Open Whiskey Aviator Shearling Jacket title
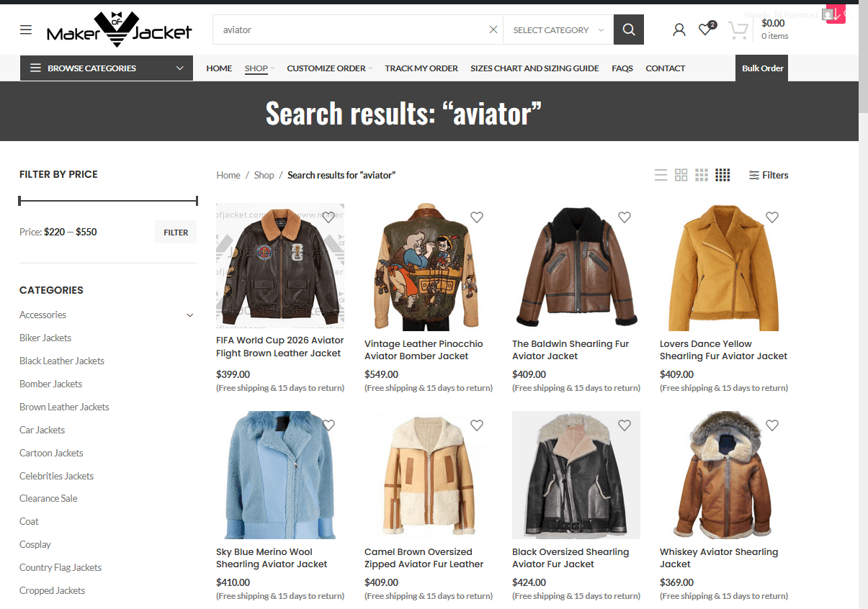This screenshot has height=609, width=868. pos(719,558)
